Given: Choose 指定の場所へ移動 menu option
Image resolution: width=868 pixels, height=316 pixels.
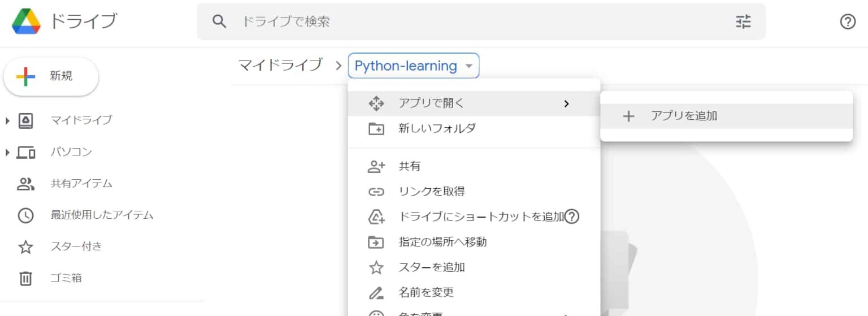Looking at the screenshot, I should coord(442,242).
